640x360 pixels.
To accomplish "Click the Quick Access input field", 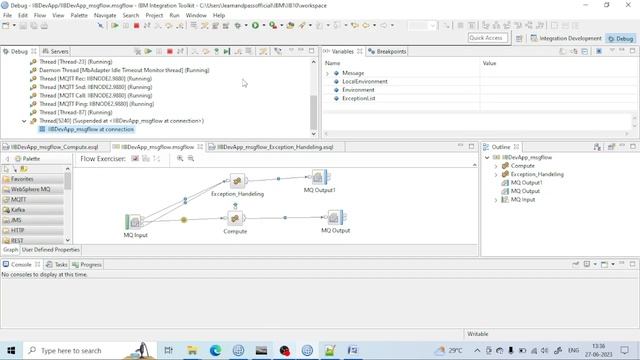I will (x=488, y=38).
